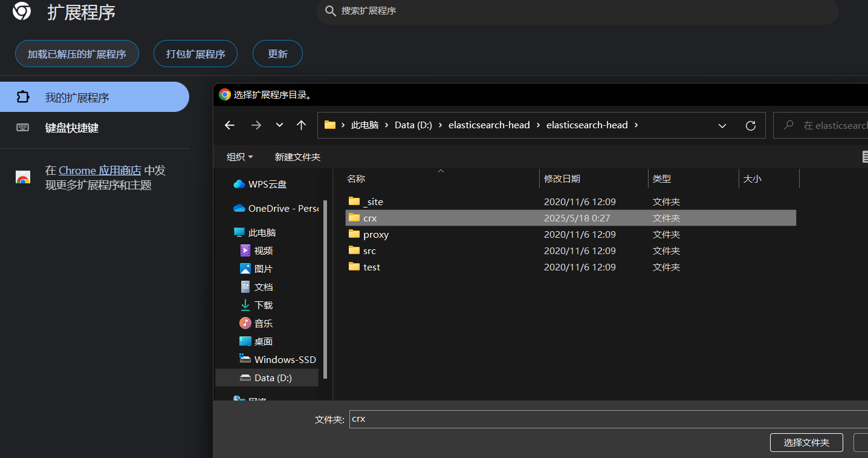Open Windows-SSD drive in navigation pane

[278, 359]
